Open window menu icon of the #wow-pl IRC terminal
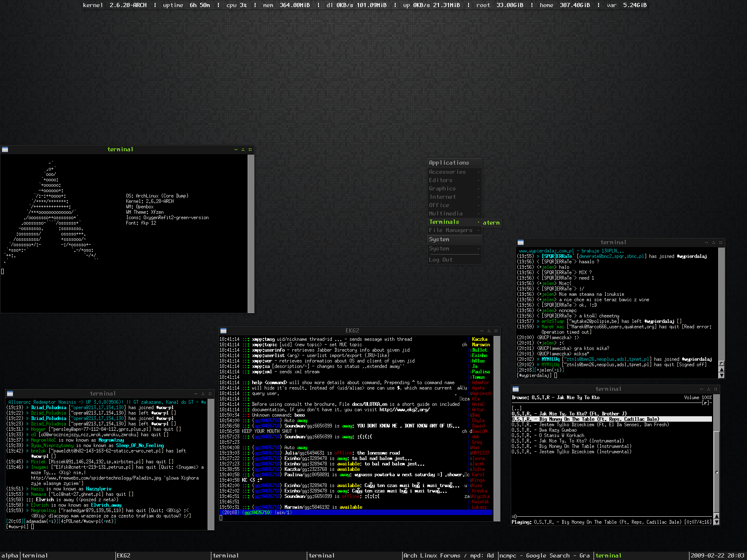Screen dimensions: 747x560 click(x=10, y=394)
